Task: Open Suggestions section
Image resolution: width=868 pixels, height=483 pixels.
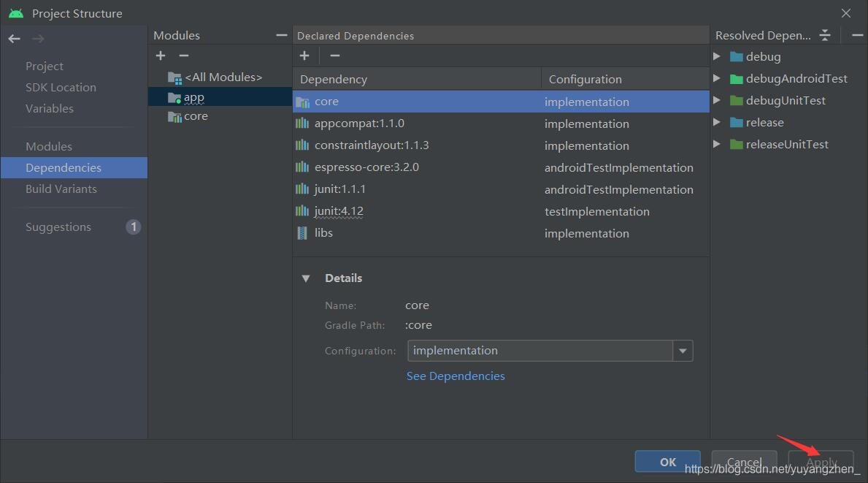Action: coord(58,227)
